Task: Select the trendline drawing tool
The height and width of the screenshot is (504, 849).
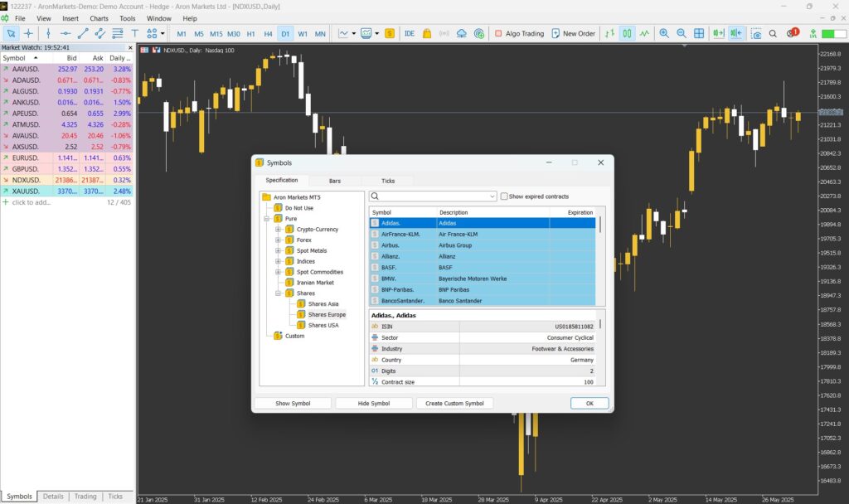Action: [83, 33]
